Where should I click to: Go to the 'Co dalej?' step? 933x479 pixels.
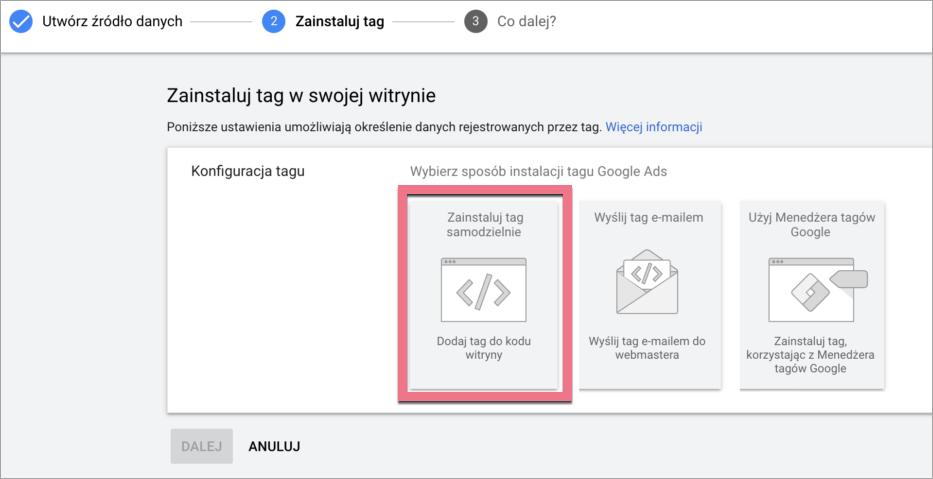pos(526,21)
